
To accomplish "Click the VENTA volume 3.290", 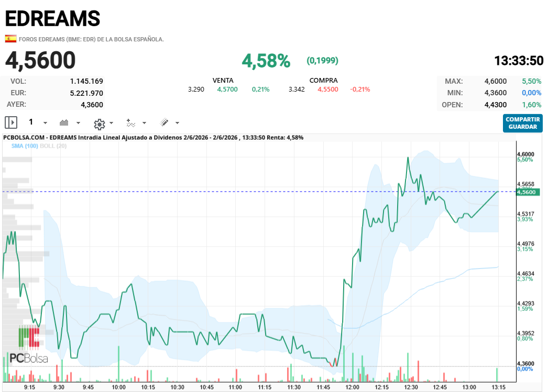I will click(x=196, y=89).
